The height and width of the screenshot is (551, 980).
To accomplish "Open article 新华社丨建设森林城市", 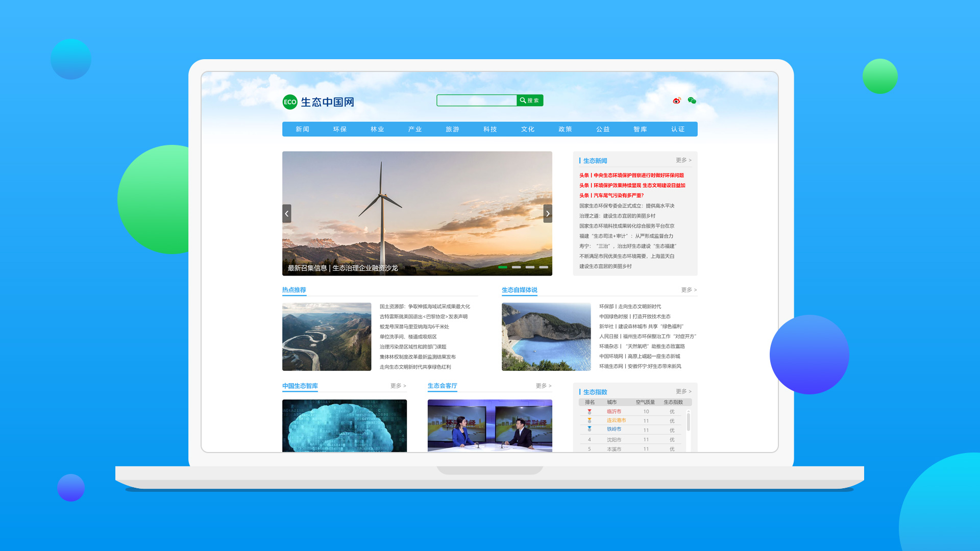I will pos(641,327).
